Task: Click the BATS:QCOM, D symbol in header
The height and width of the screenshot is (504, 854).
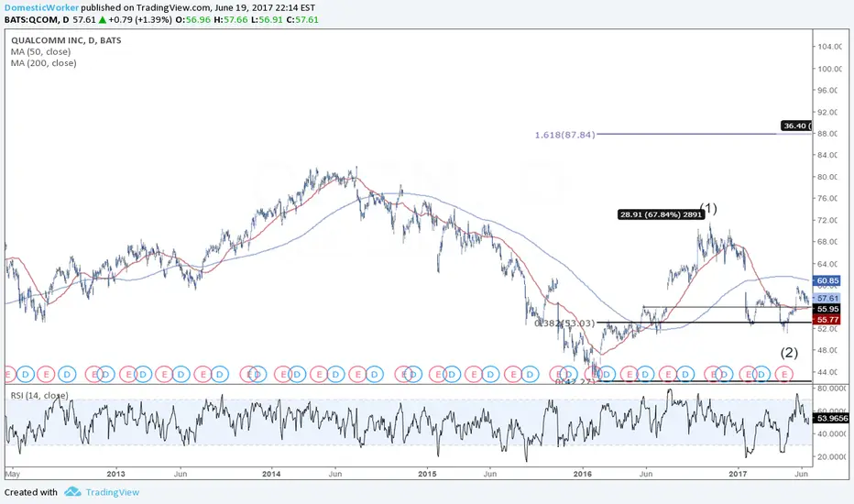Action: pos(37,19)
